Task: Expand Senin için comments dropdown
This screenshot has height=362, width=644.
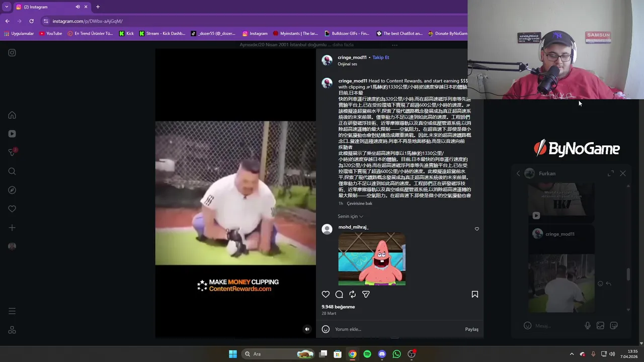Action: pyautogui.click(x=350, y=216)
